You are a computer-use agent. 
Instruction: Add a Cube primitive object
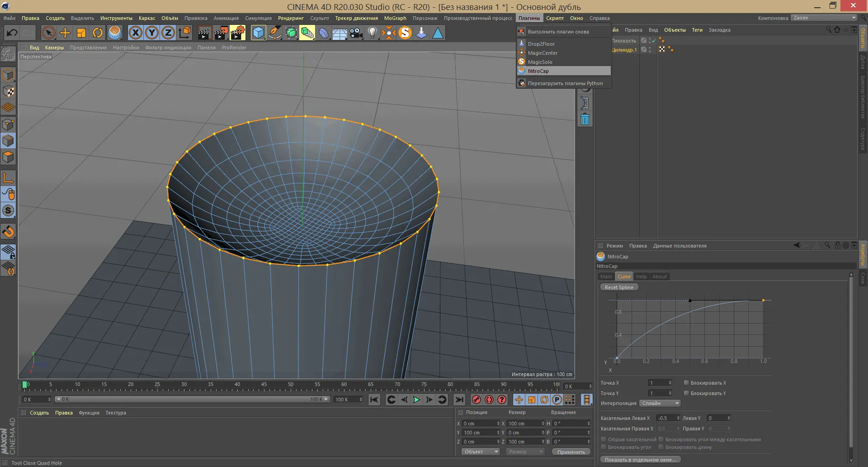tap(258, 33)
